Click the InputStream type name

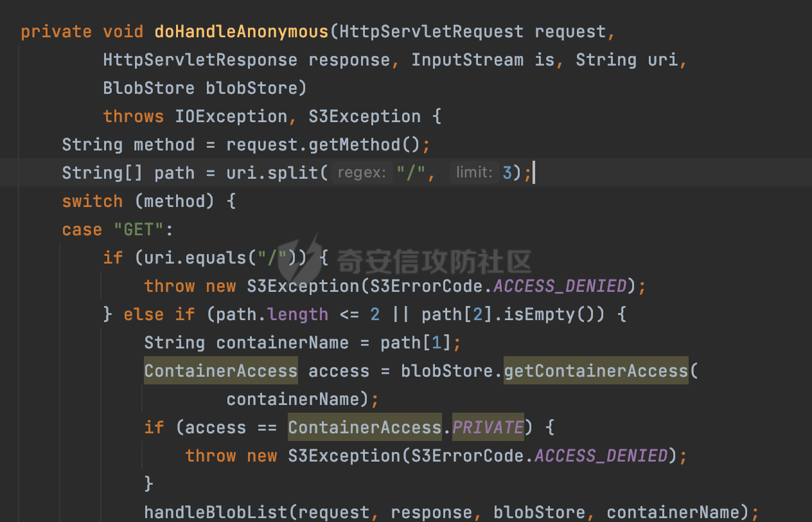pyautogui.click(x=468, y=60)
